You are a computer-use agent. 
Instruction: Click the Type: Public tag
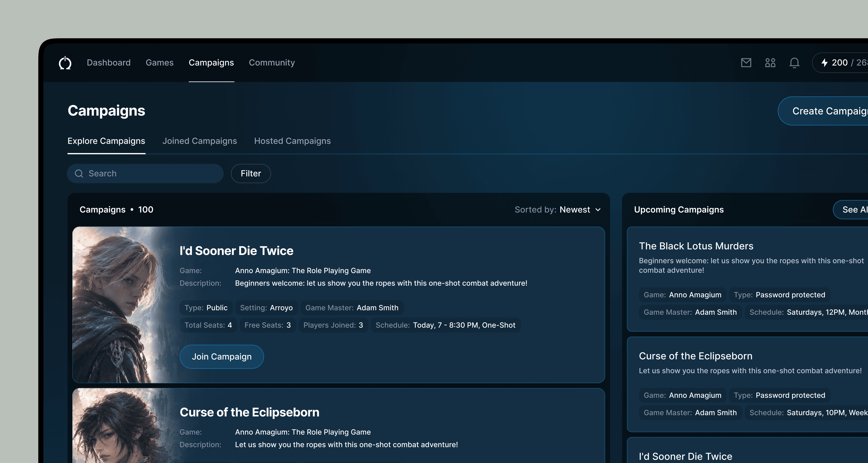206,308
